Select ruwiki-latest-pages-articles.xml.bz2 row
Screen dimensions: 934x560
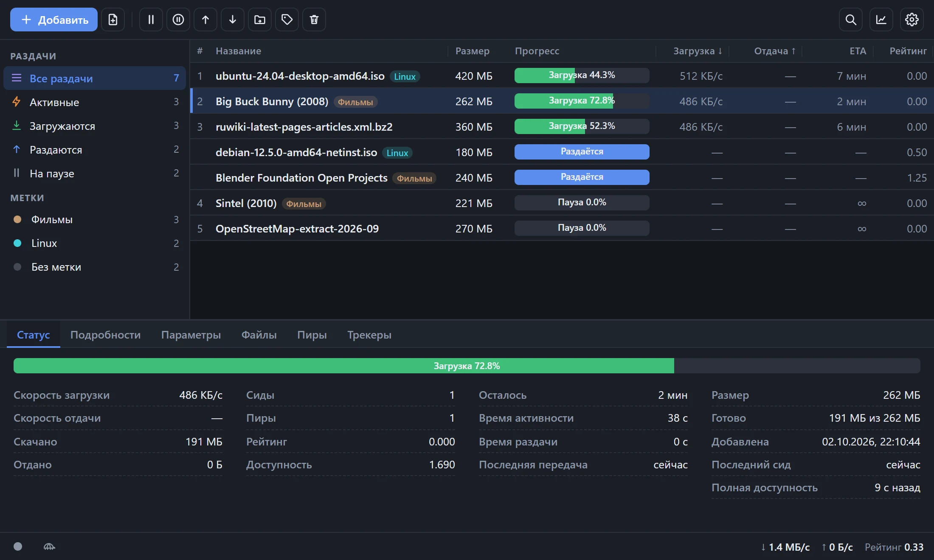click(562, 127)
